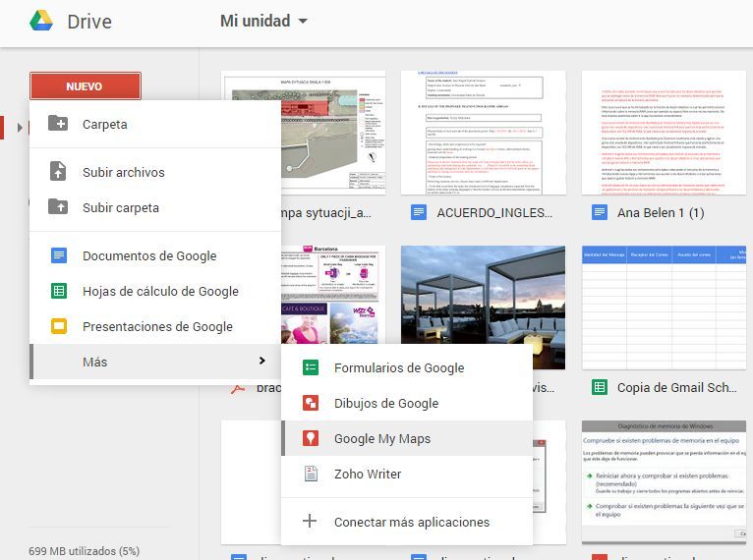Click the doc icon beside Ana Belen 1 (1)
Image resolution: width=753 pixels, height=560 pixels.
(600, 212)
